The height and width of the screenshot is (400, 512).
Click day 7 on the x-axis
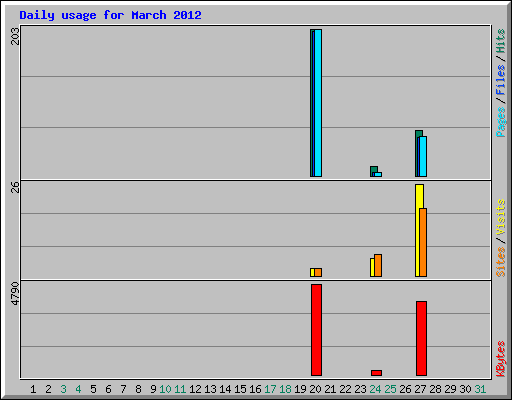pos(123,389)
